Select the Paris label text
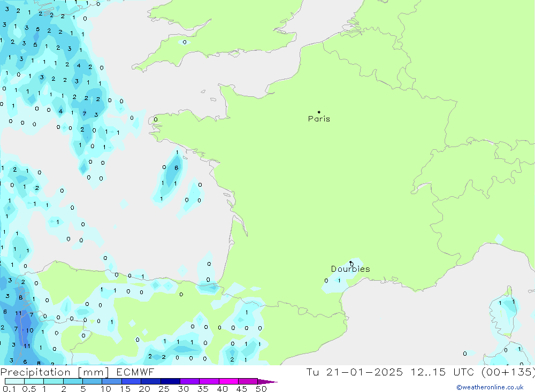The height and width of the screenshot is (392, 535). tap(319, 119)
